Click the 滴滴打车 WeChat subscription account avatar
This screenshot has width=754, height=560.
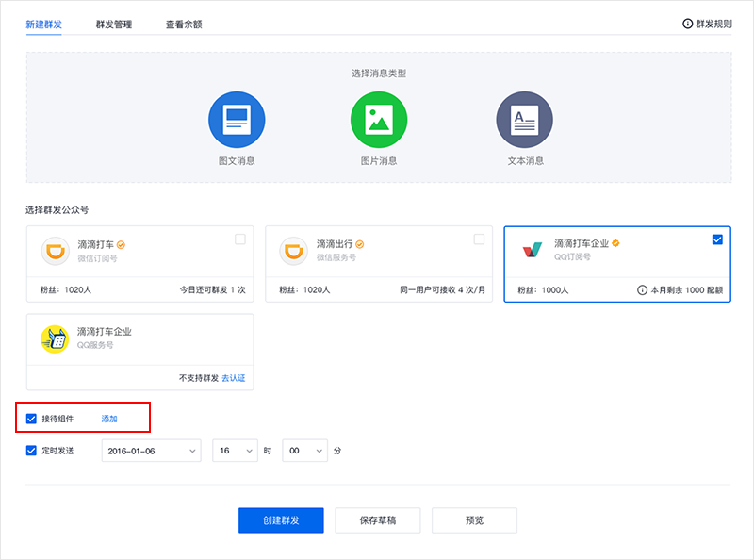coord(56,251)
